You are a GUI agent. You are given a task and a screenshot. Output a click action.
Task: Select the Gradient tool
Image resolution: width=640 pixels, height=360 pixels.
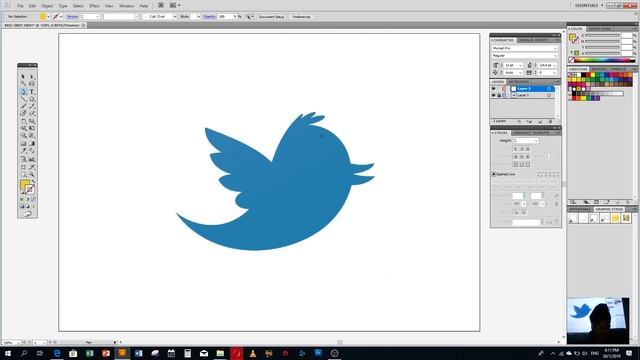click(x=32, y=144)
